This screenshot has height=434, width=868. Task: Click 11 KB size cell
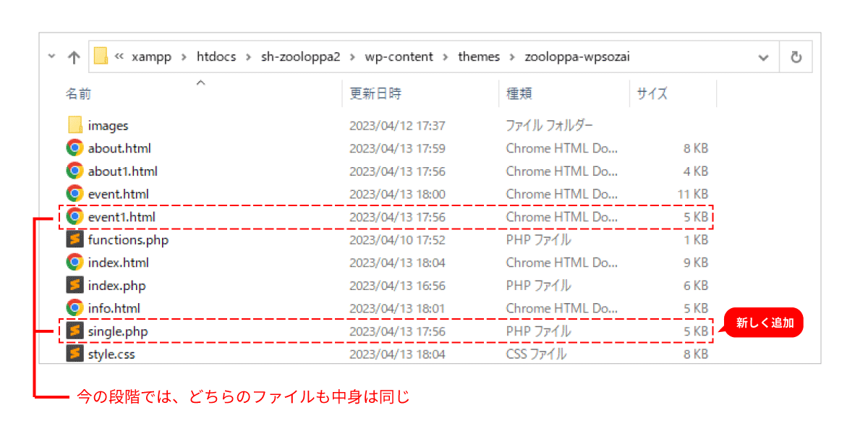(693, 194)
